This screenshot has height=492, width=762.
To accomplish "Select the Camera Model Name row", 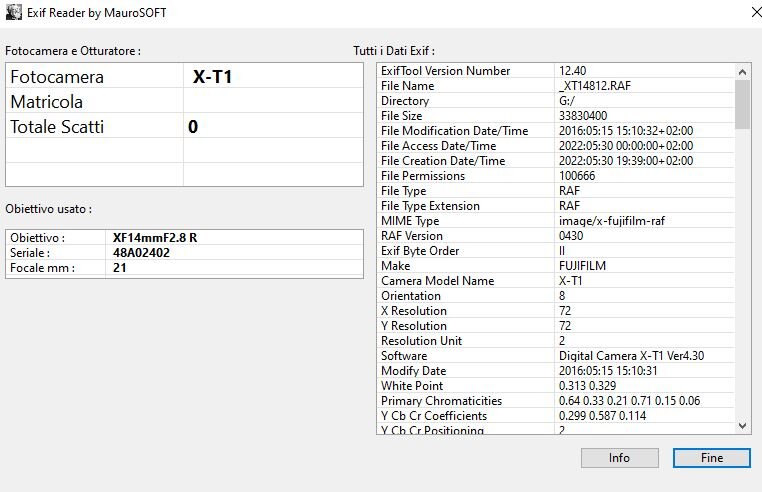I will 555,281.
